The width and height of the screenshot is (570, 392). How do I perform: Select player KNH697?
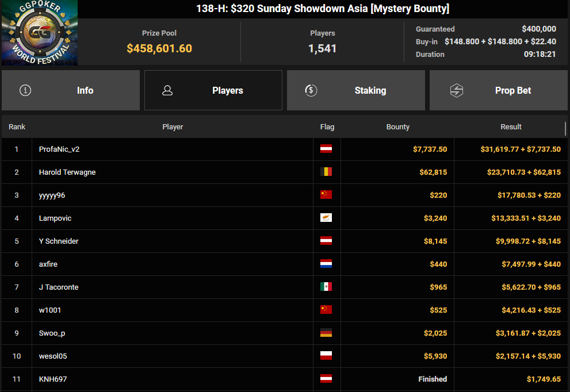point(53,379)
